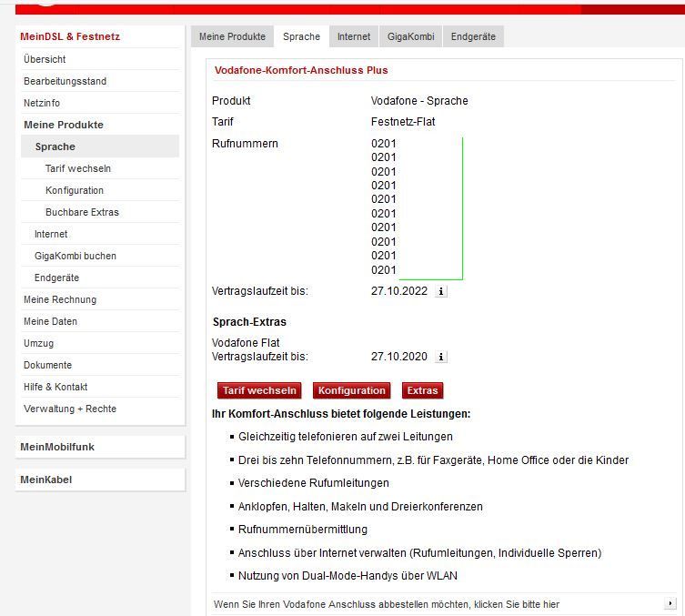Switch to the Internet tab

(x=354, y=36)
